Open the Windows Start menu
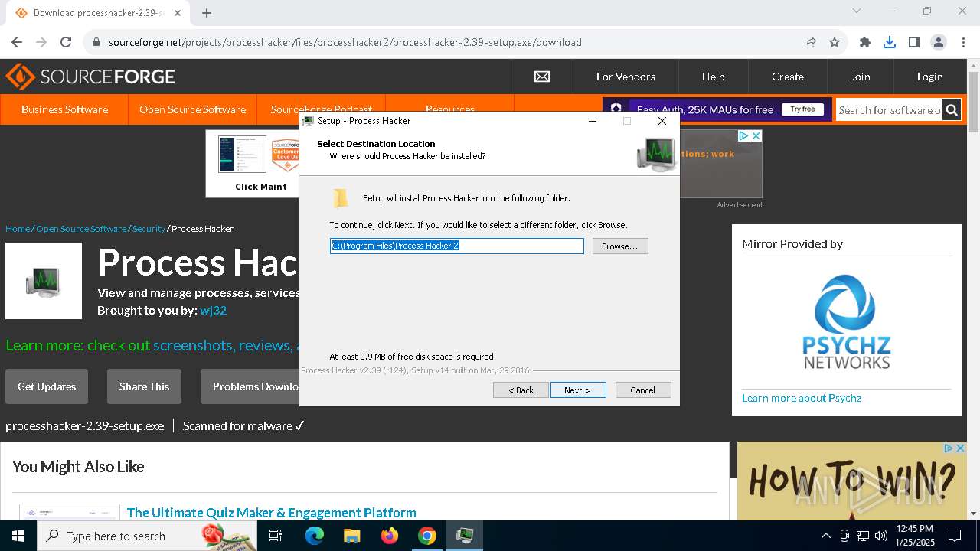This screenshot has width=980, height=551. (18, 536)
